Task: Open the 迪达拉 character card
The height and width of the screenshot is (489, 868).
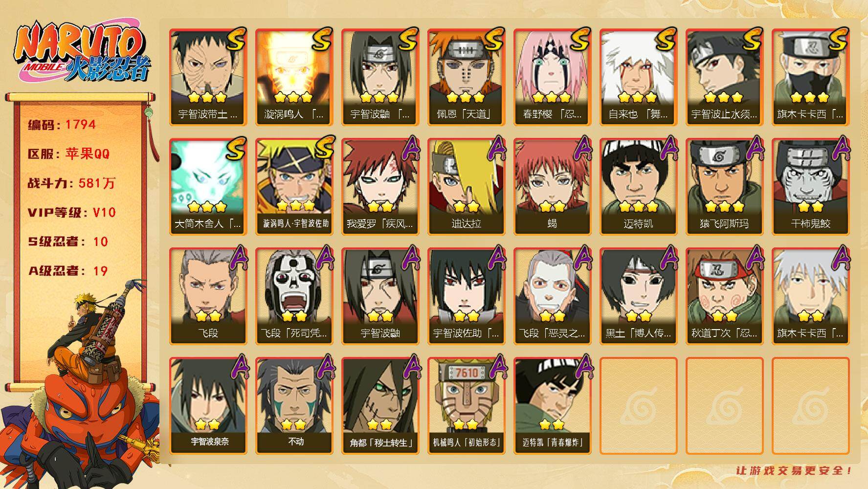Action: 466,186
